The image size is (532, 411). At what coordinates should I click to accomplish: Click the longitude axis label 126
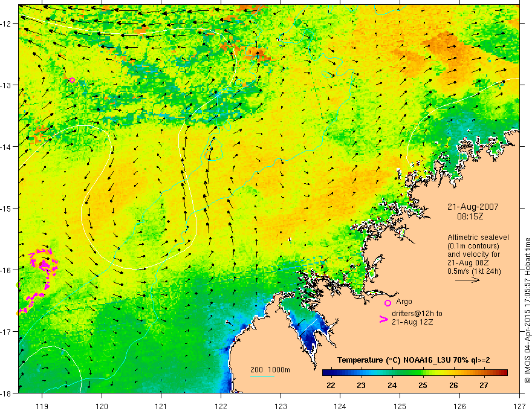459,406
